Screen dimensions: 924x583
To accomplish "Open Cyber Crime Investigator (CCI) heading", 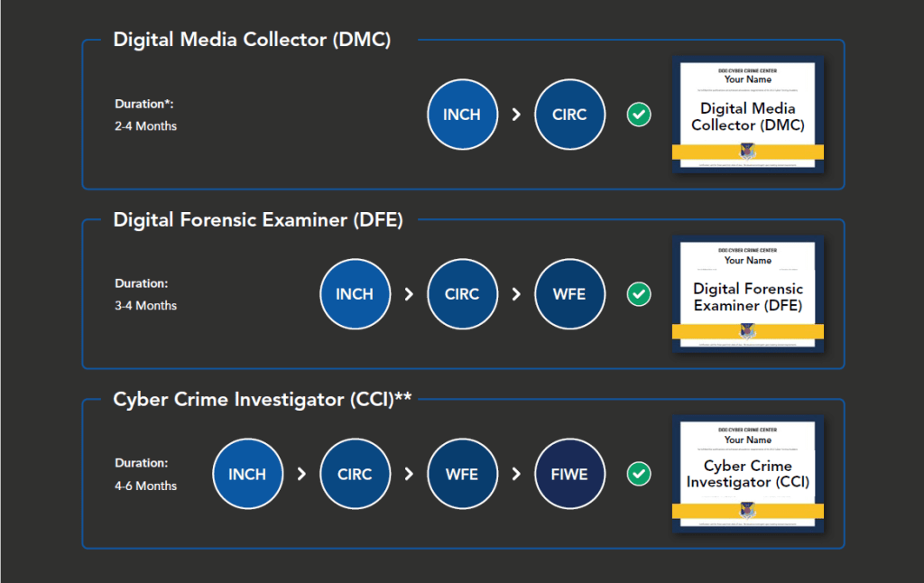I will 262,400.
